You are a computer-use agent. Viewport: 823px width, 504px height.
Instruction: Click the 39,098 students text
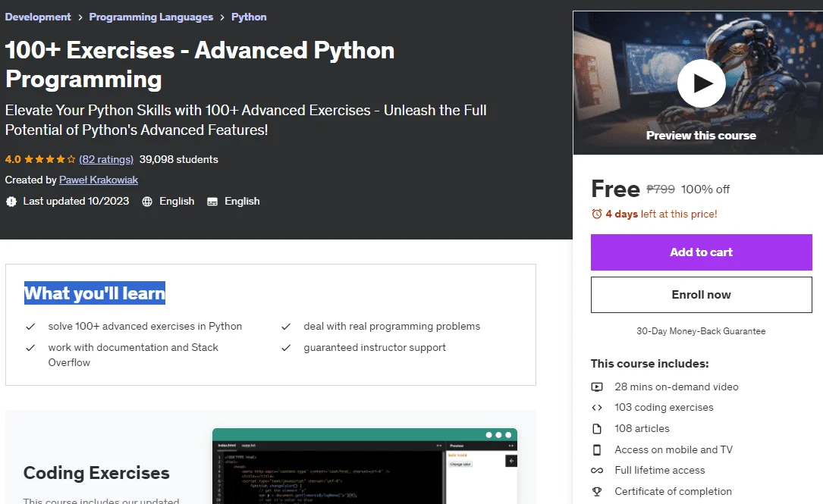pos(178,159)
